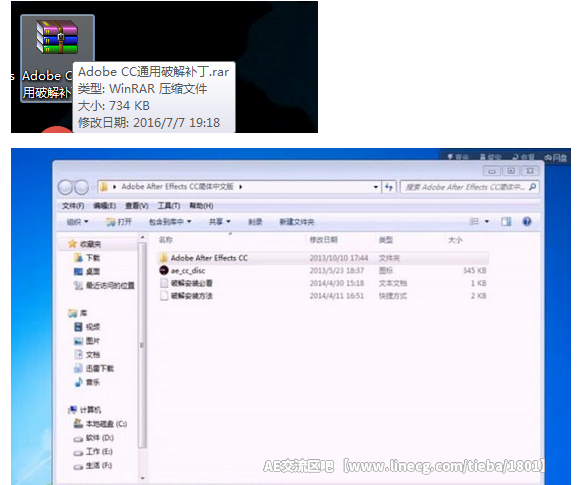Click the date 2014/4/11 16:51

point(337,296)
